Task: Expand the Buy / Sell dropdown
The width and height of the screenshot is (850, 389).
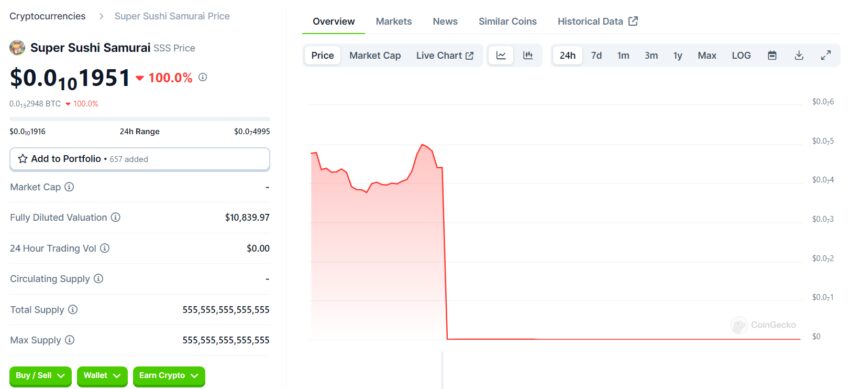Action: coord(40,376)
